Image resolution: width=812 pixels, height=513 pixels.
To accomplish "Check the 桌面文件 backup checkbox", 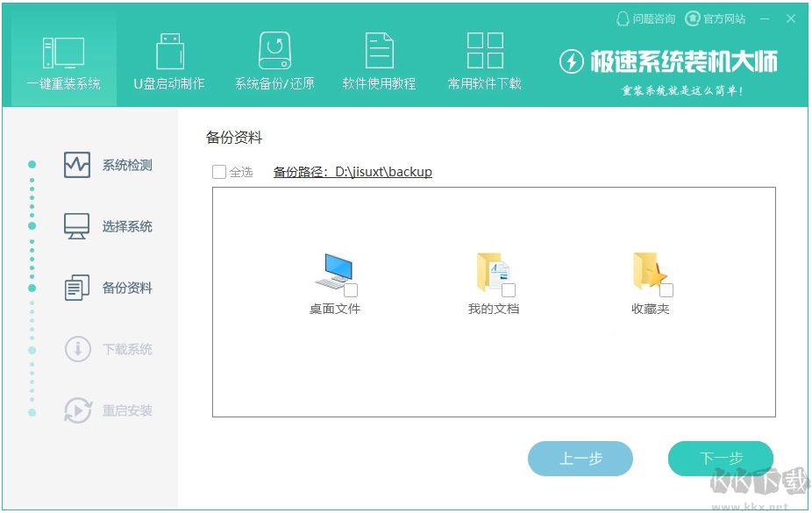I will click(351, 290).
